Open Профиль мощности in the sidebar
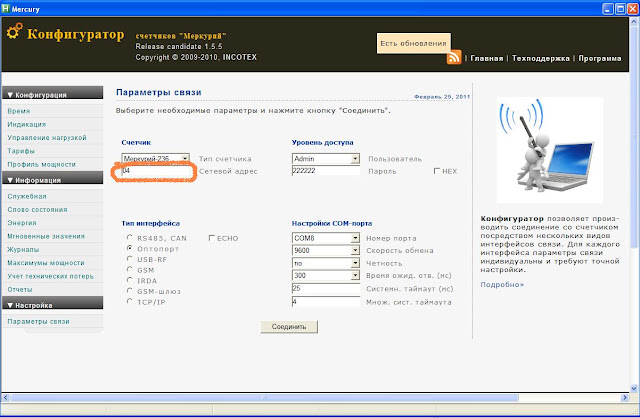This screenshot has height=418, width=640. coord(42,165)
